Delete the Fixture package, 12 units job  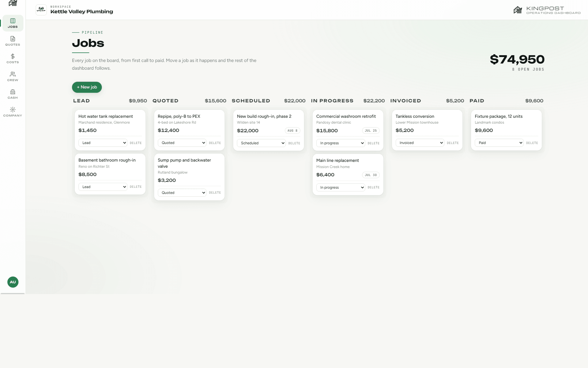coord(532,143)
